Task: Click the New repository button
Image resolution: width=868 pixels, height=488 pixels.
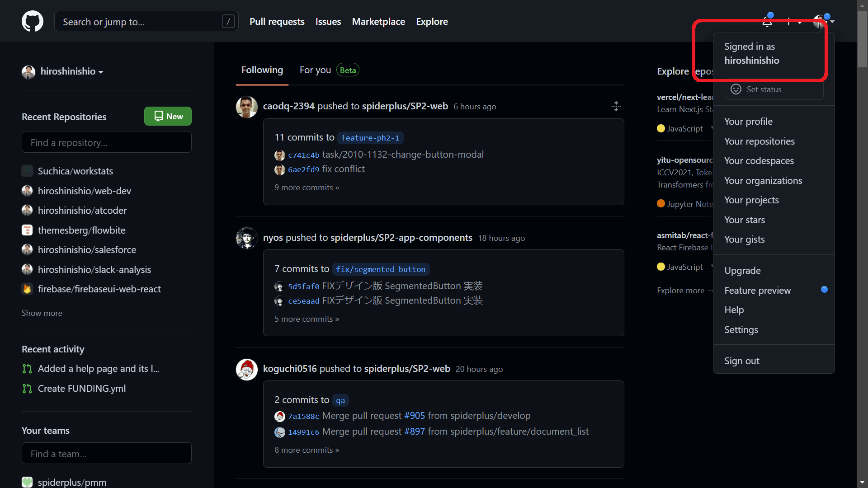Action: (168, 116)
